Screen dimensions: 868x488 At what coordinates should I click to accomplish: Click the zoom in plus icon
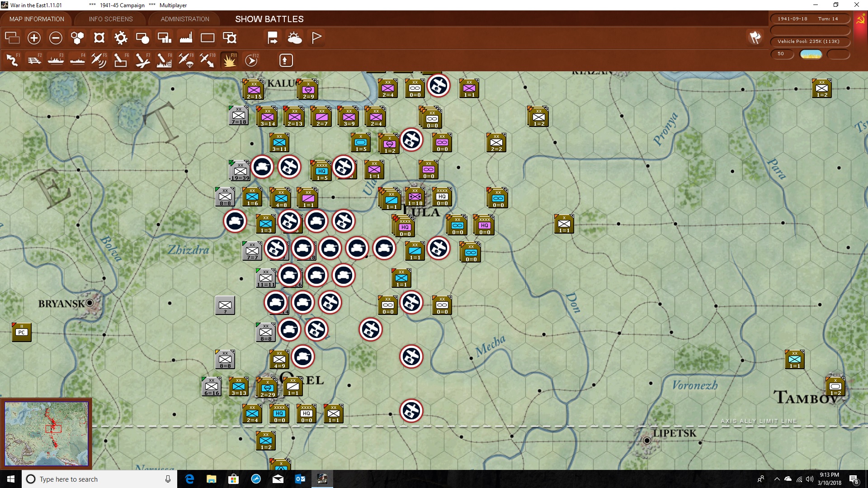coord(34,38)
